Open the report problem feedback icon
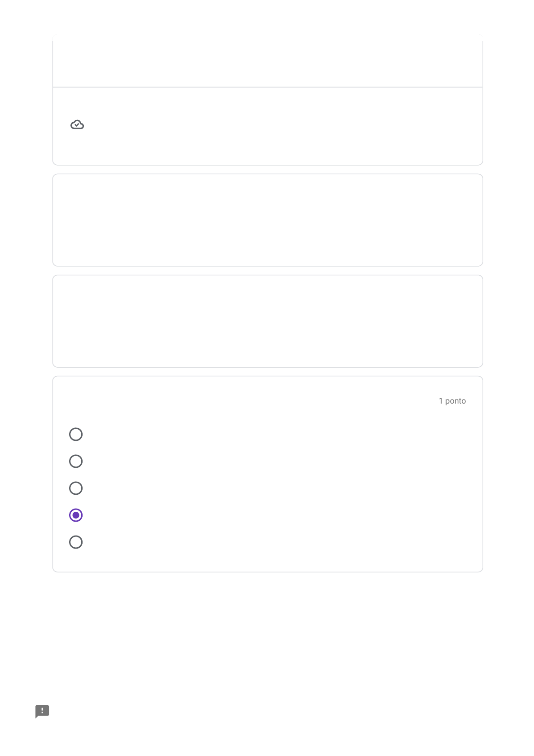The width and height of the screenshot is (534, 756). pyautogui.click(x=42, y=711)
